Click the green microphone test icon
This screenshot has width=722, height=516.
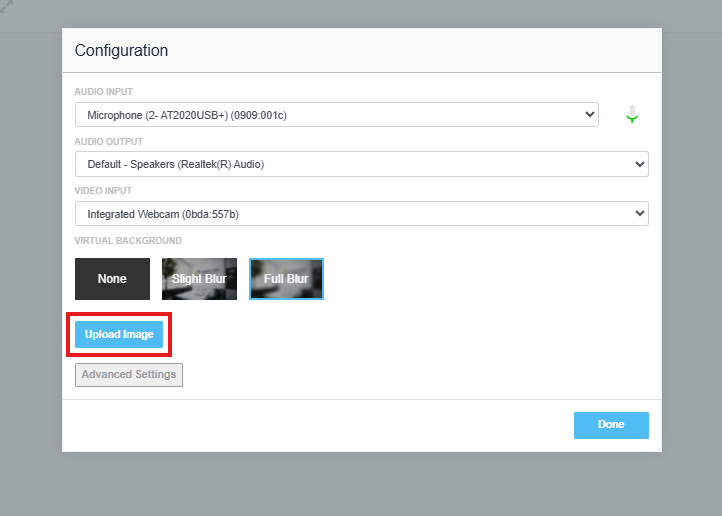tap(632, 114)
